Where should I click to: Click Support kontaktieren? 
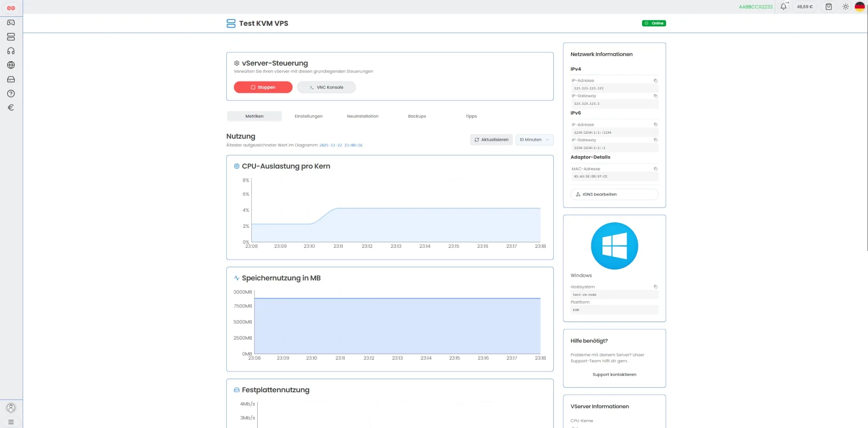(x=614, y=375)
